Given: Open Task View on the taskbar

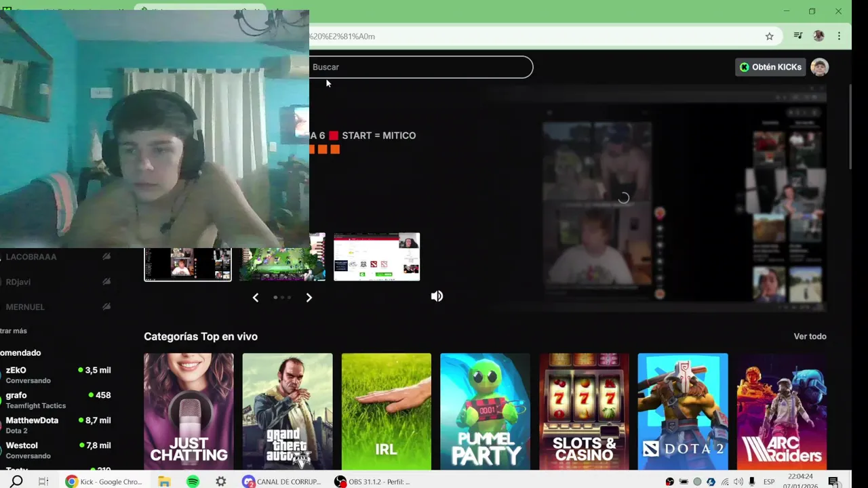Looking at the screenshot, I should pyautogui.click(x=43, y=481).
